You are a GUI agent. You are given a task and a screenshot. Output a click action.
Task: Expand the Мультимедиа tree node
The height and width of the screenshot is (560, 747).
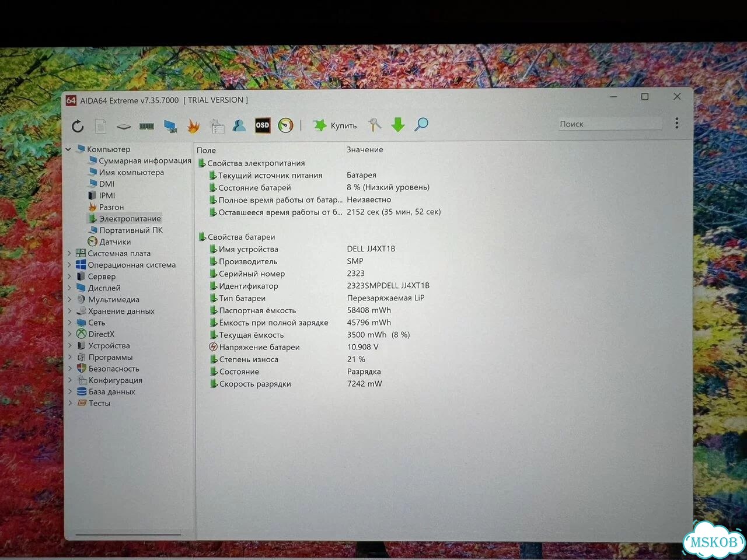point(69,299)
